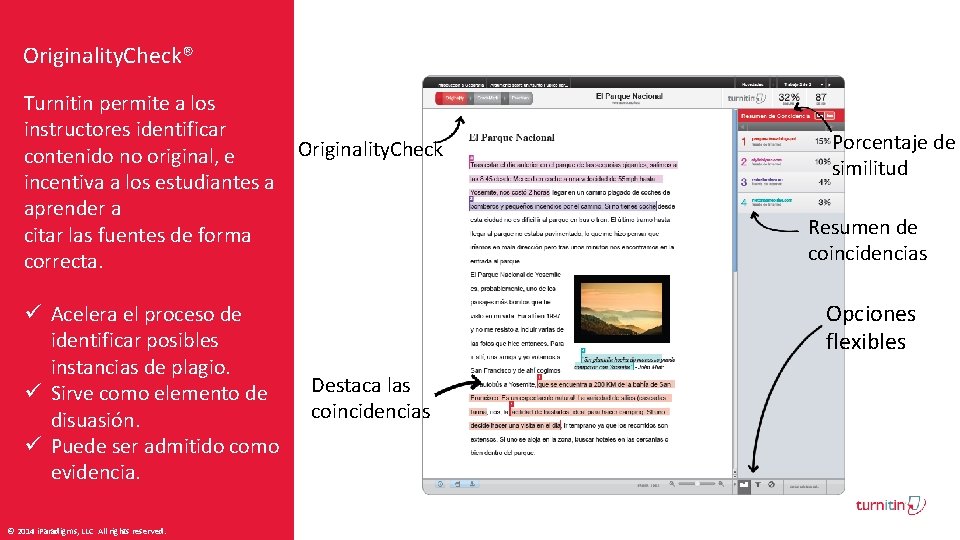
Task: Go to next paper using the top-right arrow
Action: [830, 84]
